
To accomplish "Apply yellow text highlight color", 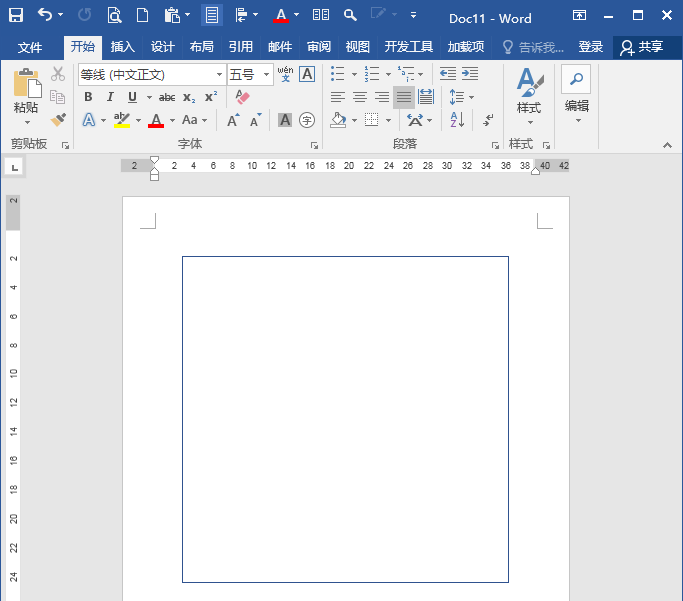I will pos(122,120).
